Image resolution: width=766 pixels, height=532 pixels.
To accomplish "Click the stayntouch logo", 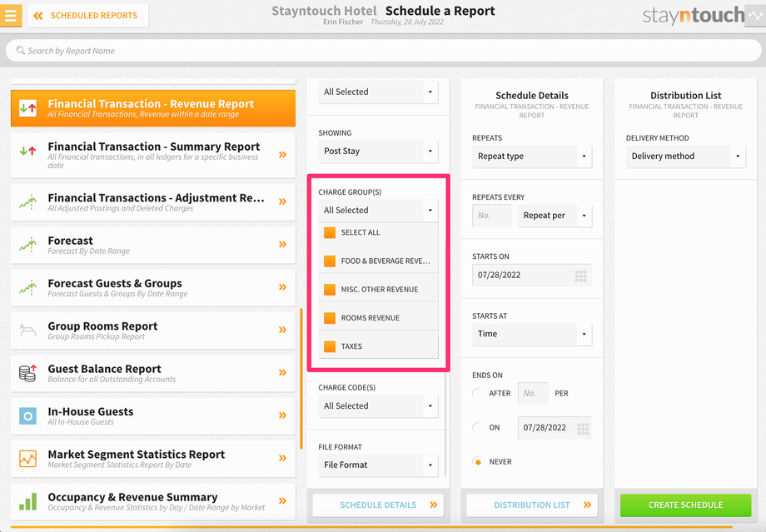I will 694,16.
